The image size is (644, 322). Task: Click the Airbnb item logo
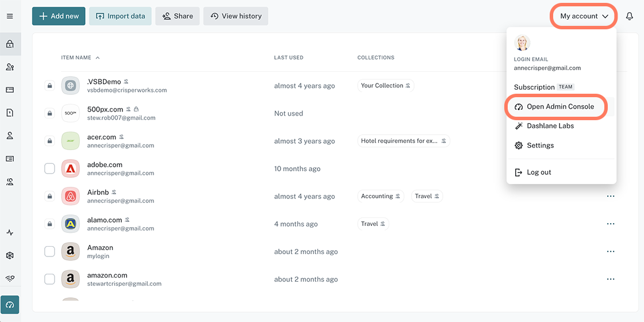(x=71, y=197)
